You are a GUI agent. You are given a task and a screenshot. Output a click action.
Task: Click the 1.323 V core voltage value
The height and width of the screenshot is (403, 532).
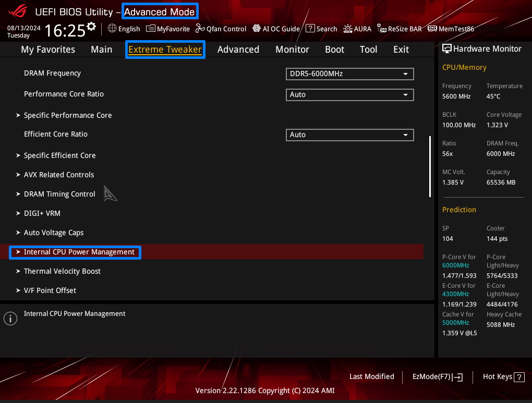tap(497, 125)
